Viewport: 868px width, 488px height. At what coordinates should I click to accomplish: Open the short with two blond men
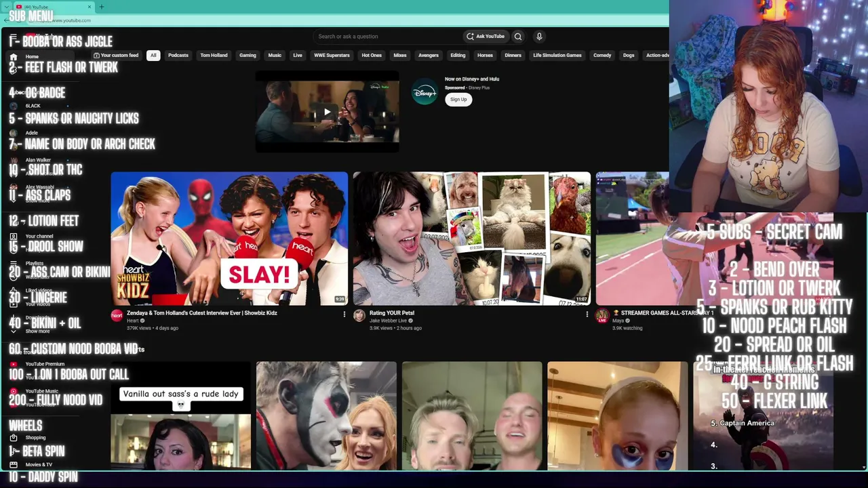(x=472, y=415)
